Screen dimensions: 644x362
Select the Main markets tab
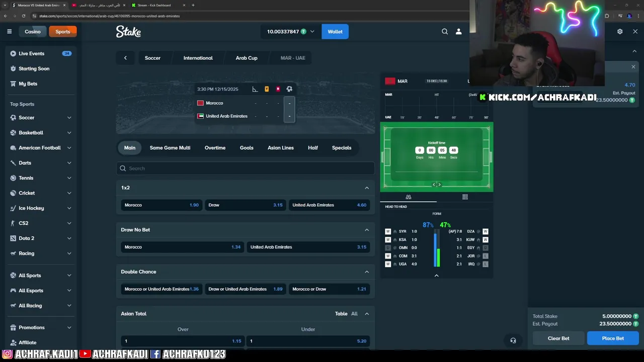[x=130, y=148]
